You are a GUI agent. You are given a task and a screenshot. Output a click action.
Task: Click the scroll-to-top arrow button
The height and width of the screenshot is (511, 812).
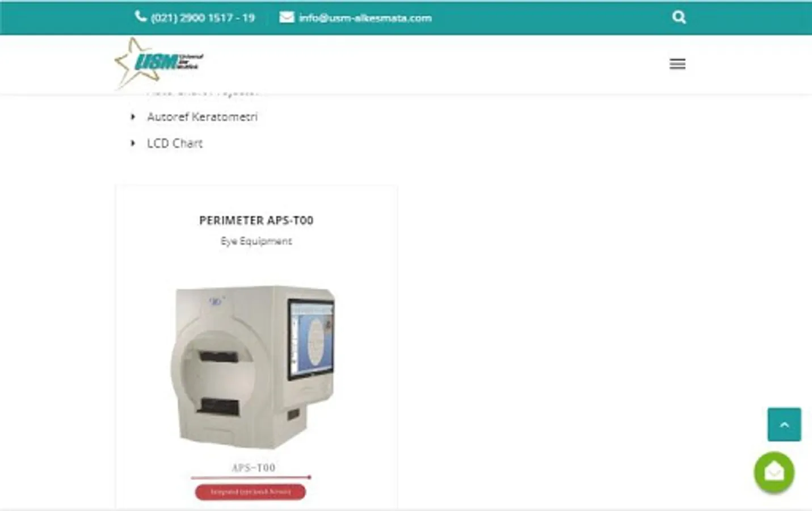pos(784,424)
